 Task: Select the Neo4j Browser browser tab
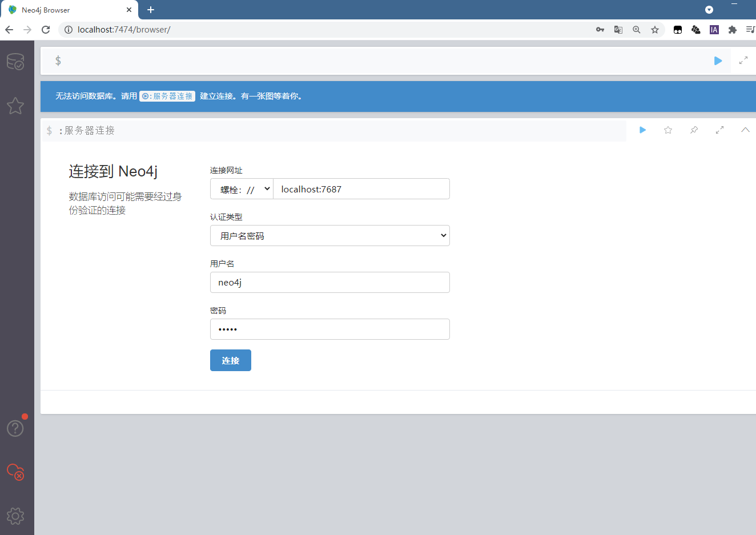click(x=63, y=10)
